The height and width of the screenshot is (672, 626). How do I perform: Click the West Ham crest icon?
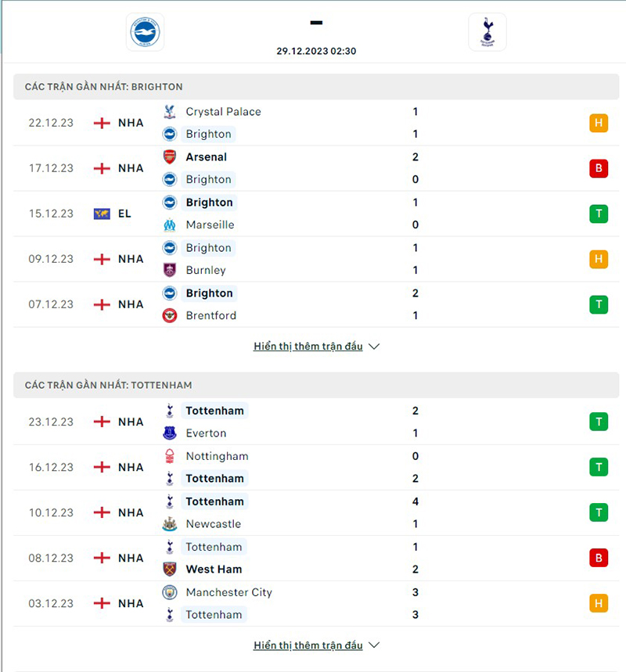point(170,569)
